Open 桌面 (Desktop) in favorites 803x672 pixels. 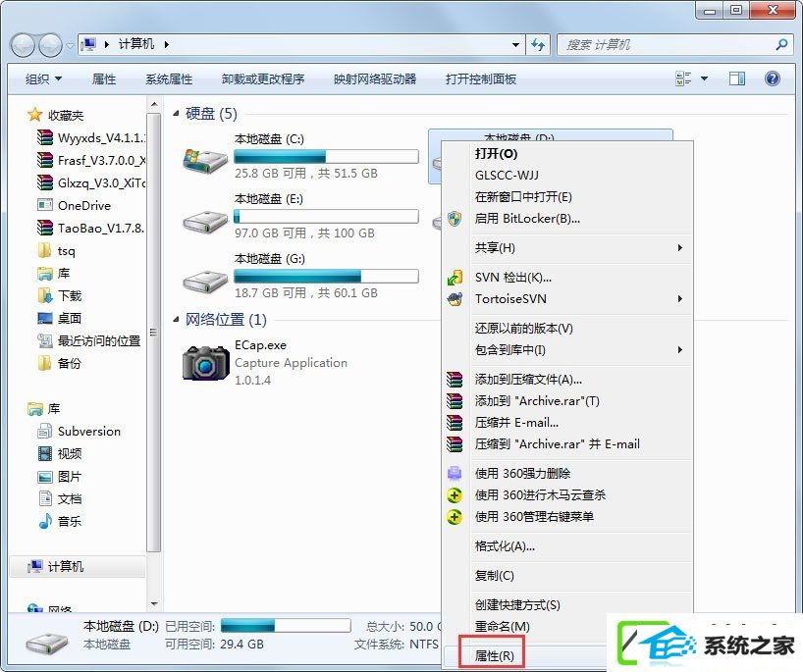[x=60, y=318]
